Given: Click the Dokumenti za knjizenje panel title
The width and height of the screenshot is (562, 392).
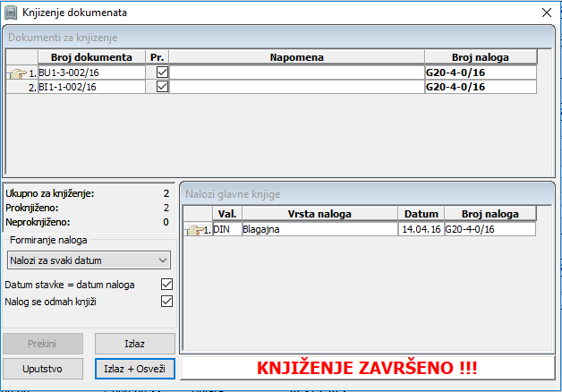Looking at the screenshot, I should 63,38.
